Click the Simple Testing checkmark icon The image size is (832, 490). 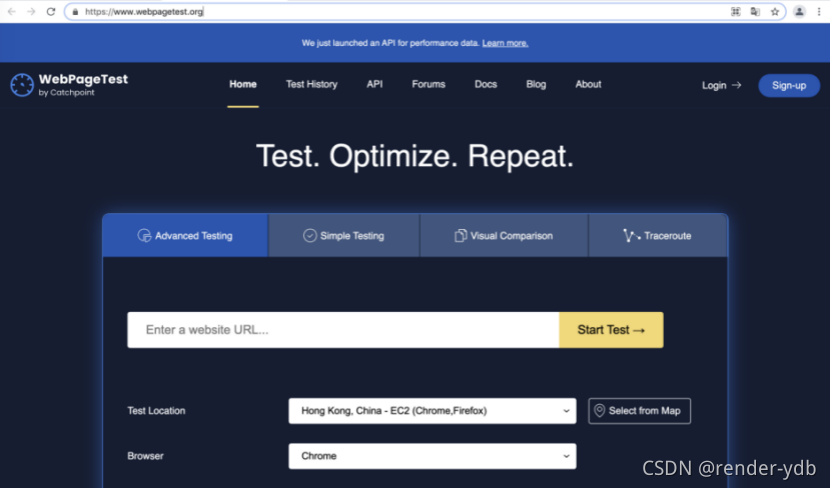coord(310,236)
